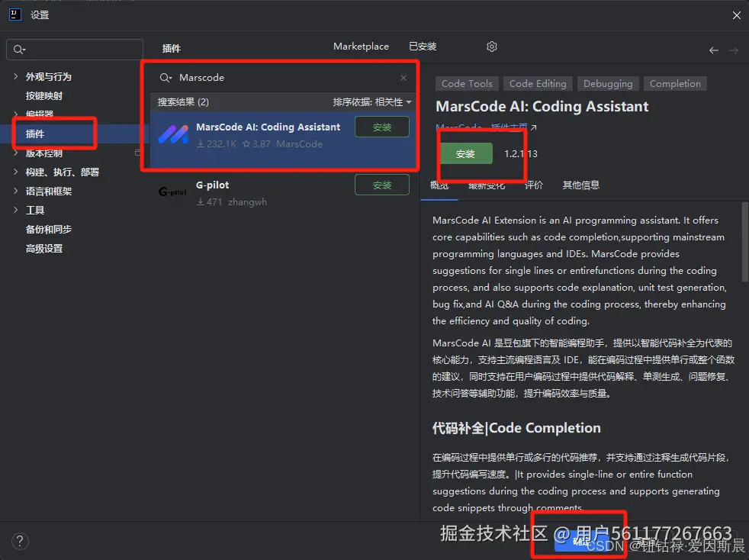Close the Settings dialog window
This screenshot has height=560, width=749.
point(736,15)
